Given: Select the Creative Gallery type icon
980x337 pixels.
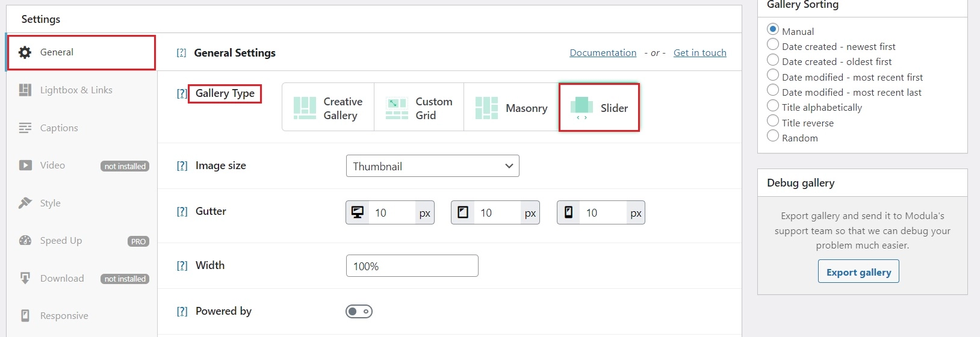Looking at the screenshot, I should (305, 108).
